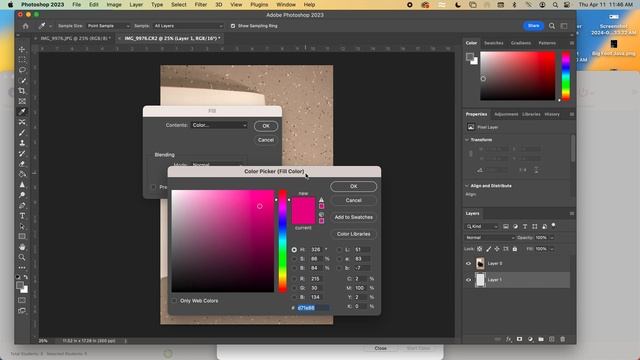Viewport: 640px width, 360px height.
Task: Open the Layer menu
Action: click(x=136, y=4)
